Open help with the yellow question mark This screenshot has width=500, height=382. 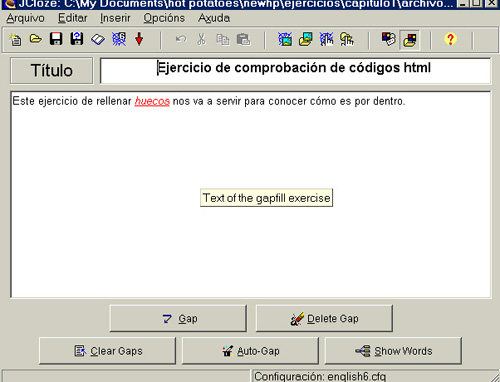pyautogui.click(x=450, y=39)
